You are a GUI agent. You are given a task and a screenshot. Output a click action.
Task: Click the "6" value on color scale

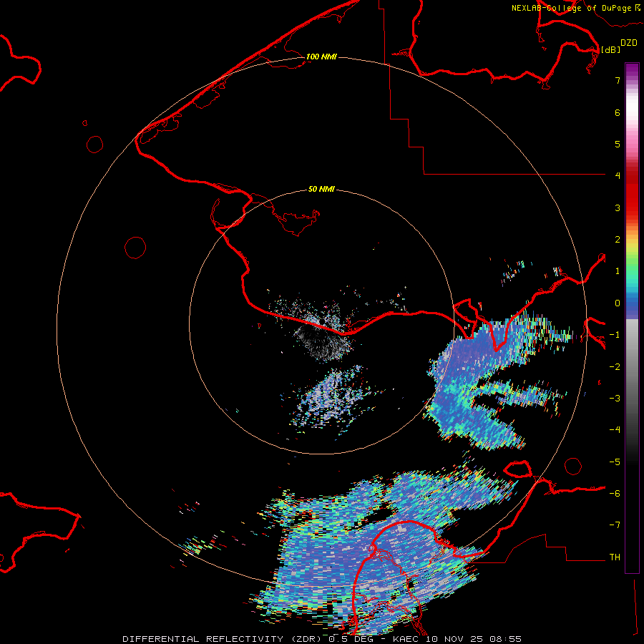click(x=618, y=112)
